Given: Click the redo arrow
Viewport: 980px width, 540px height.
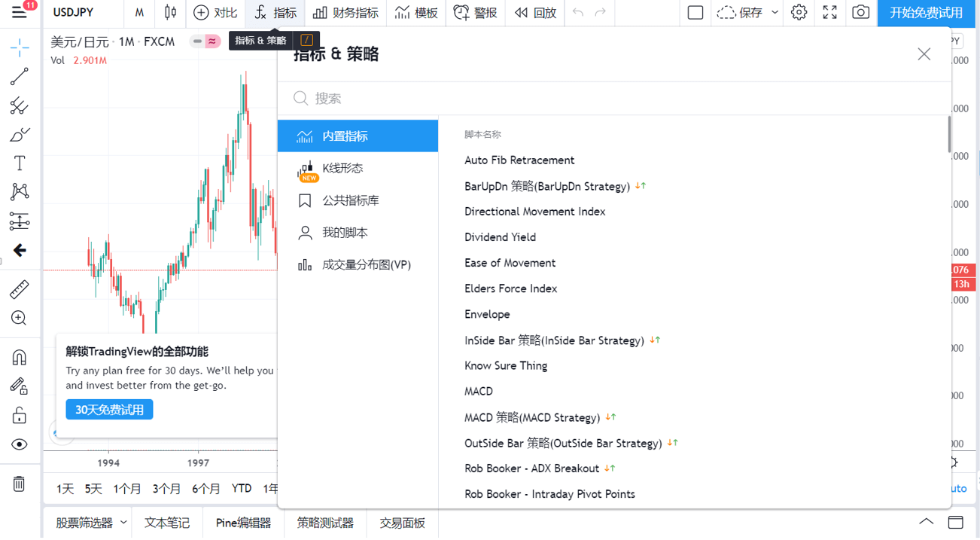Looking at the screenshot, I should pyautogui.click(x=601, y=13).
